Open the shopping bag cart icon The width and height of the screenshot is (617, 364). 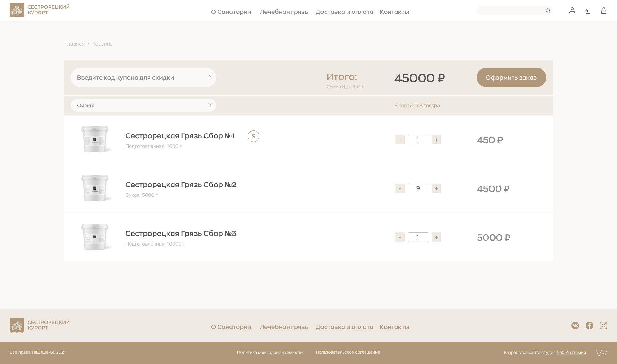tap(604, 11)
